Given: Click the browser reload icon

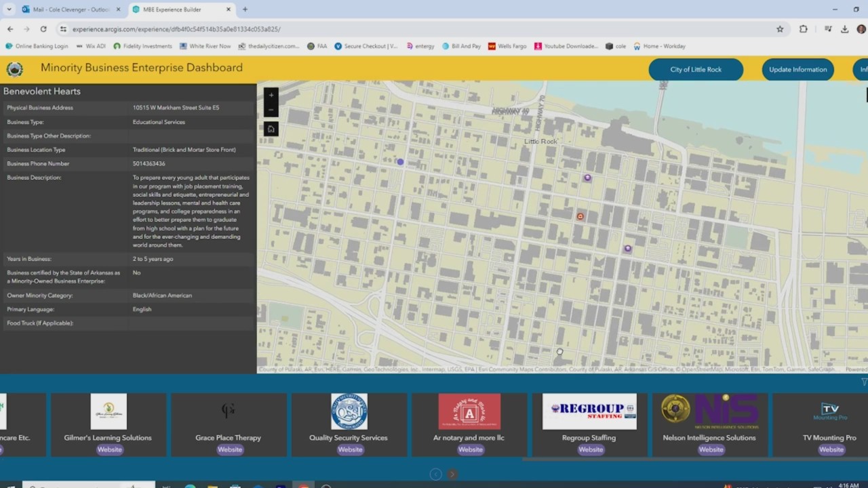Looking at the screenshot, I should (43, 29).
